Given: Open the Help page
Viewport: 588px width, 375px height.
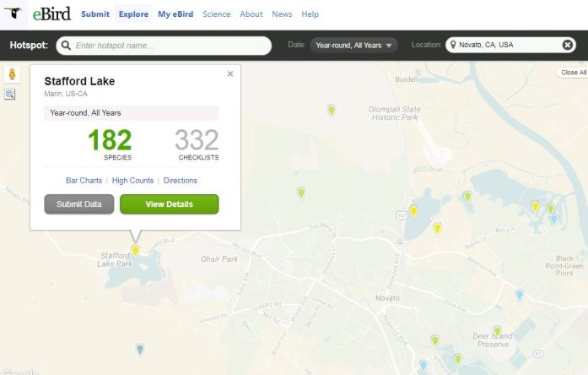Looking at the screenshot, I should pyautogui.click(x=310, y=14).
